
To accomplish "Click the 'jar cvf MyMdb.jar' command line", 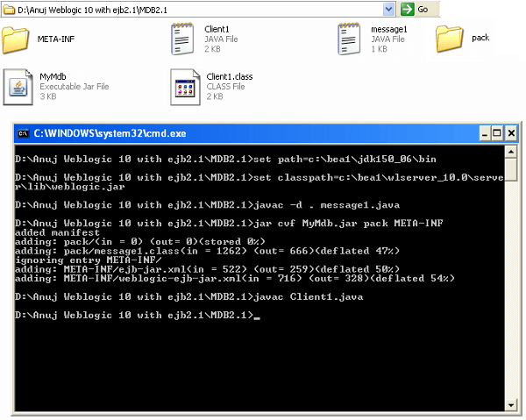I will click(229, 224).
